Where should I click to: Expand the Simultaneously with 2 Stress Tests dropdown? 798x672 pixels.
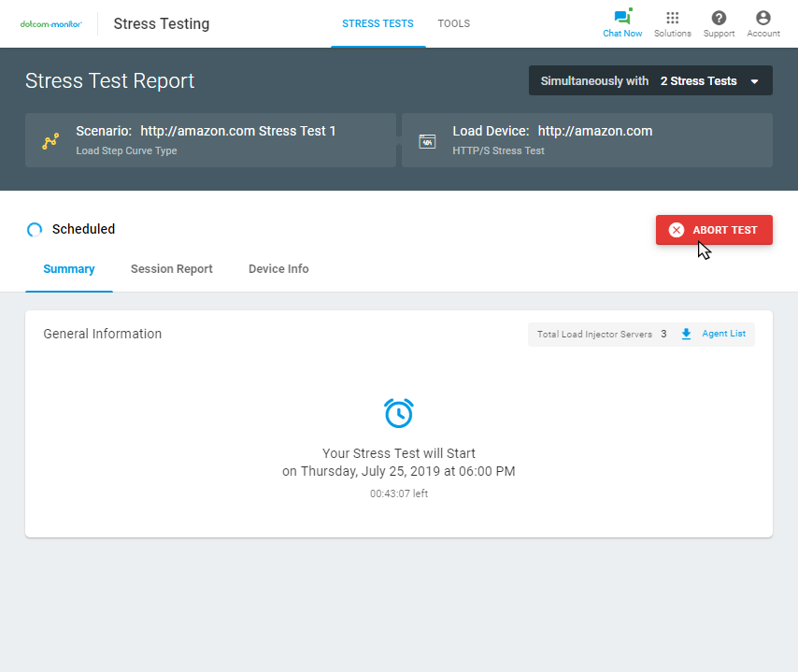(650, 80)
